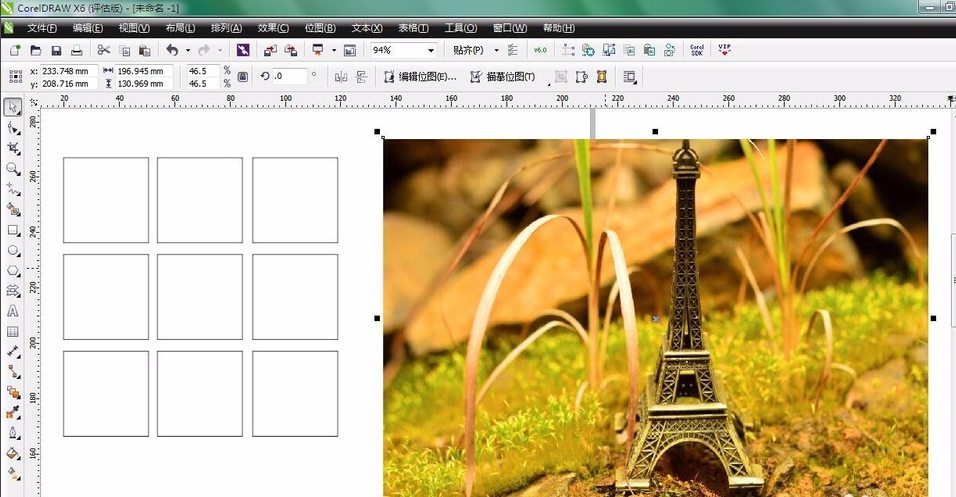The height and width of the screenshot is (497, 956).
Task: Click the Cut scissors icon
Action: (103, 49)
